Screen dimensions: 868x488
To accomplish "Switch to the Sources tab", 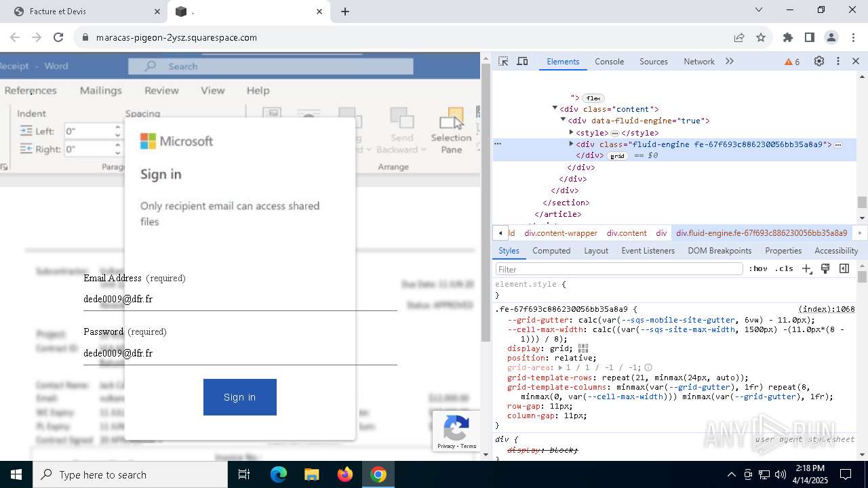I will click(654, 61).
